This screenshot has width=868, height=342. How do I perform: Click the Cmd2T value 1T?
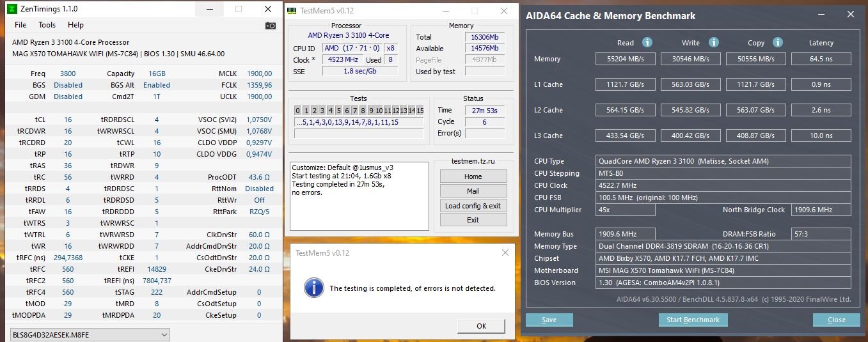[157, 97]
